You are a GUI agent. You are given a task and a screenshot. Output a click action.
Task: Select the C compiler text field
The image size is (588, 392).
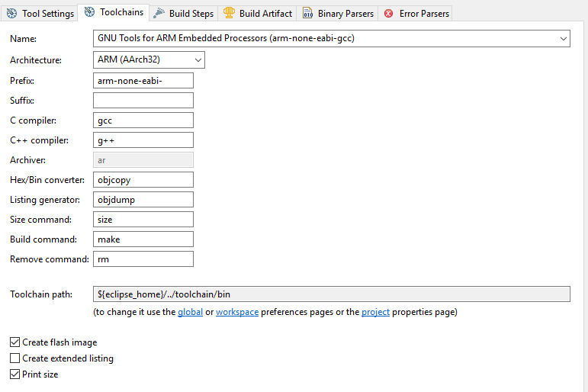(143, 120)
